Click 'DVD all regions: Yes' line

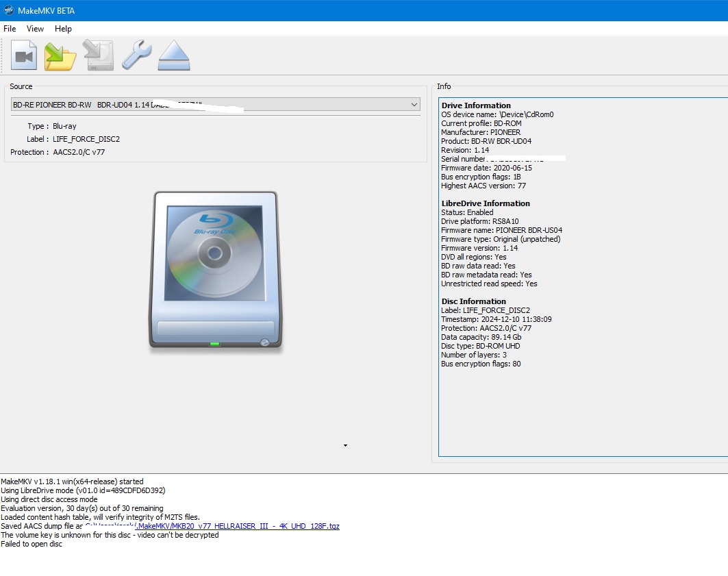click(473, 257)
